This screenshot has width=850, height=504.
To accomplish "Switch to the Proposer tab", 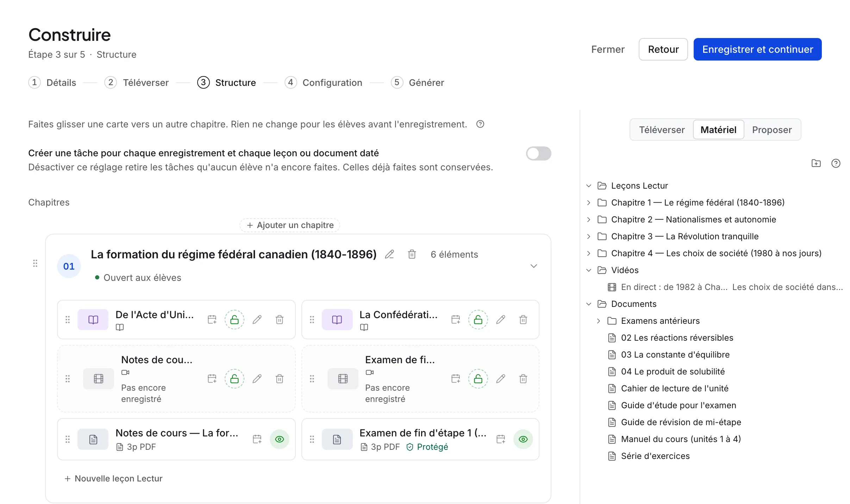I will 772,130.
